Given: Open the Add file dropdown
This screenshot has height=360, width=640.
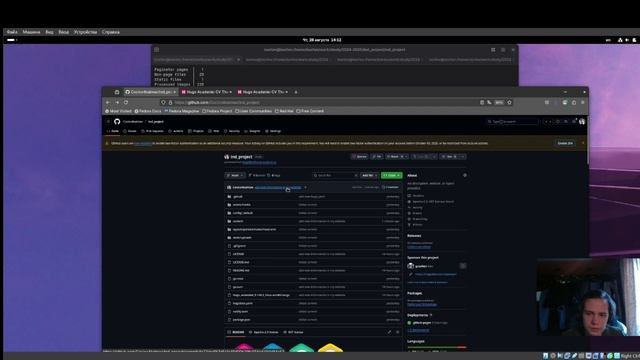Looking at the screenshot, I should (x=369, y=176).
